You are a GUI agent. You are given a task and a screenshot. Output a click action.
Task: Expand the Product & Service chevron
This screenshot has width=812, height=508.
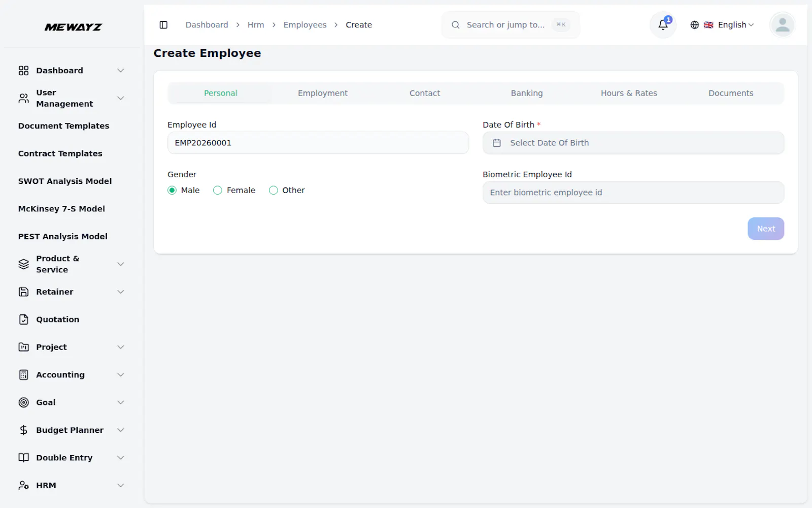(x=121, y=264)
